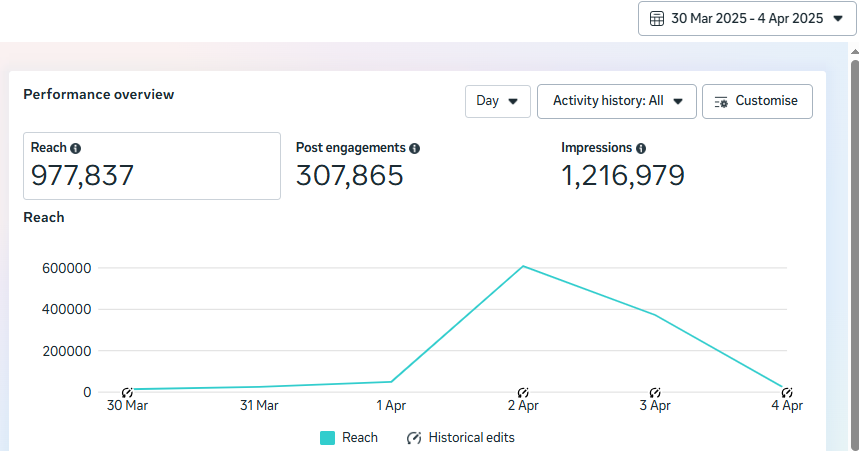Click historical edit marker at 3 Apr
Screen dimensions: 859x451
655,392
